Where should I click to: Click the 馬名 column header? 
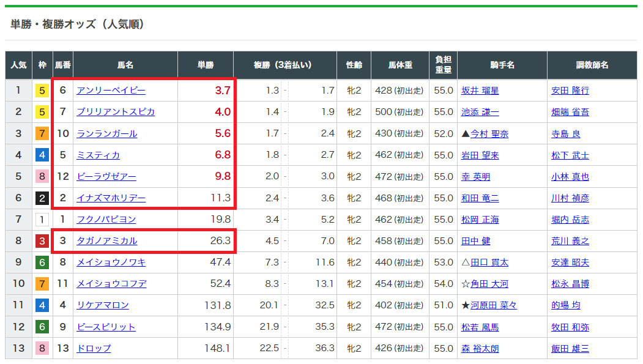click(125, 65)
